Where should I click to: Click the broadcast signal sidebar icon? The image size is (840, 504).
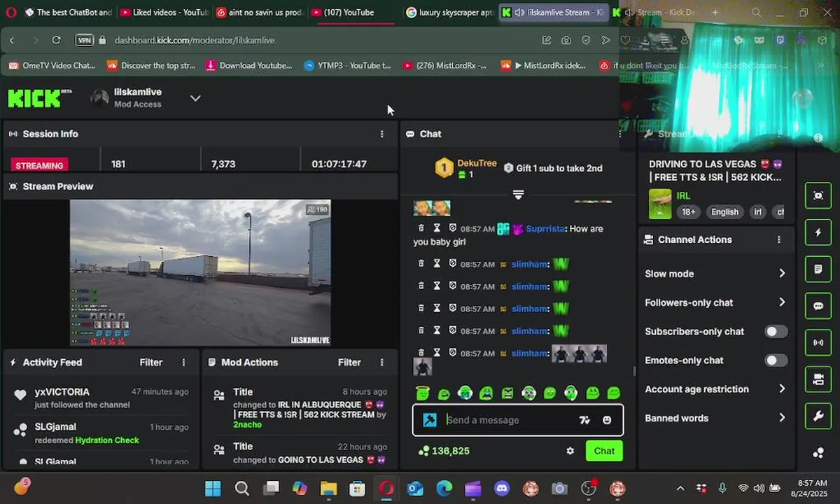click(818, 342)
